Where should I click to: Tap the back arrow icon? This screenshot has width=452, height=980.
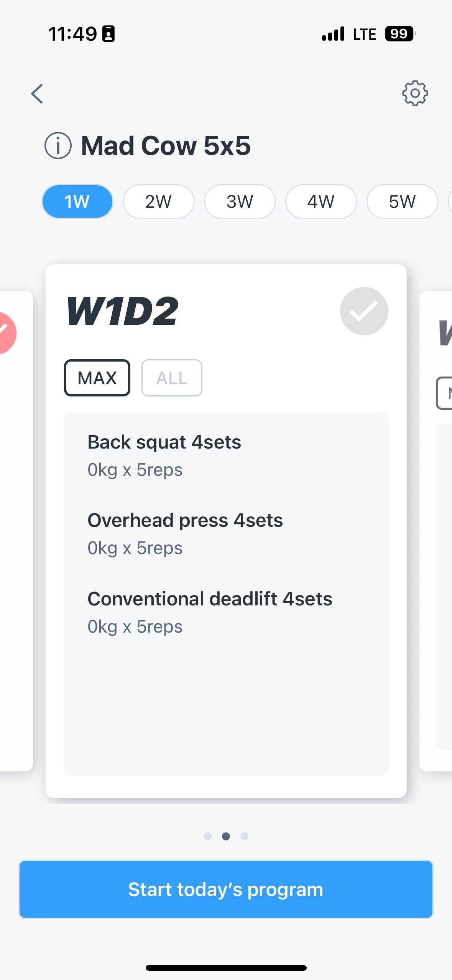[x=37, y=94]
